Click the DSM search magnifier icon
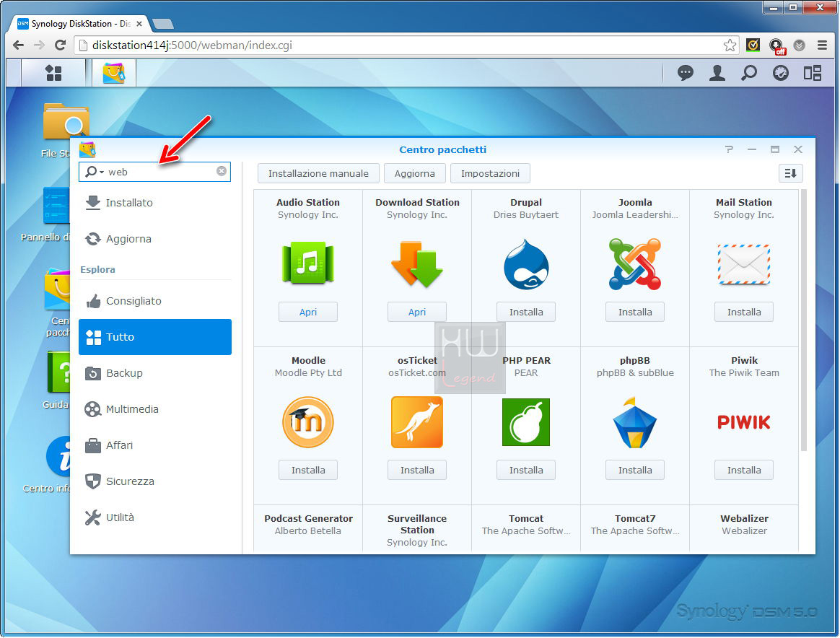The width and height of the screenshot is (840, 638). 749,73
